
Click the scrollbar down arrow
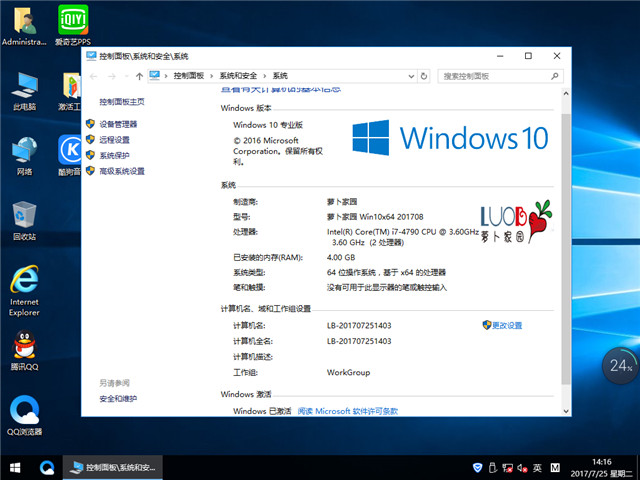coord(566,411)
